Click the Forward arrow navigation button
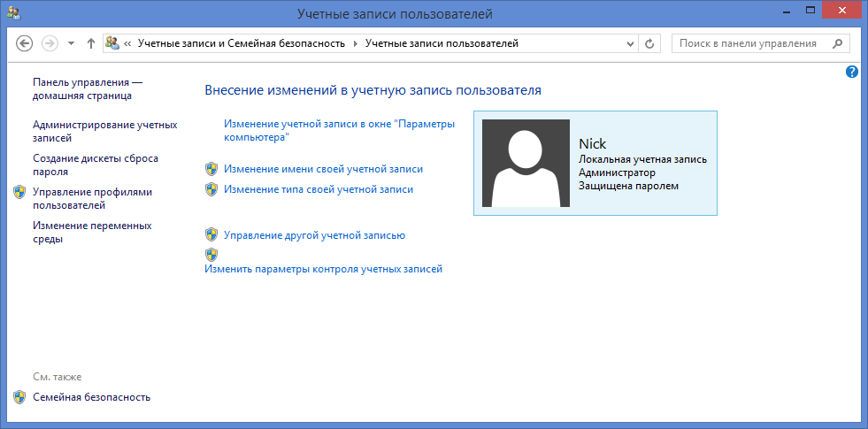868x429 pixels. (50, 43)
